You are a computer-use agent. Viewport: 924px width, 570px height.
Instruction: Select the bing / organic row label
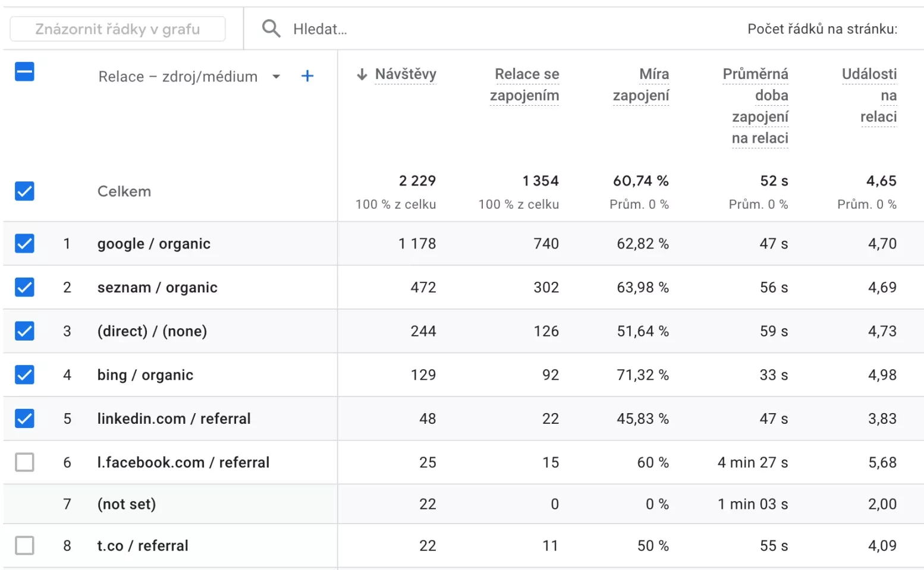point(146,375)
